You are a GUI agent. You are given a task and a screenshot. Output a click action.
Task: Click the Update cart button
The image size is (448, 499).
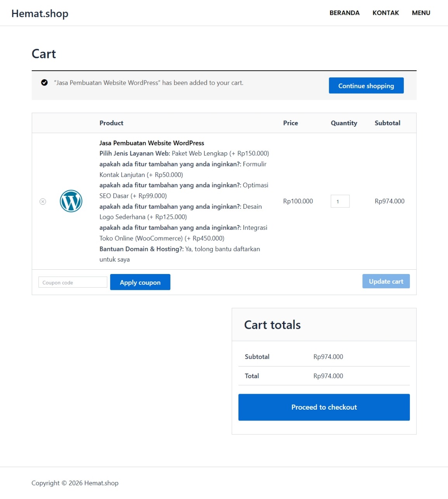[x=386, y=281]
